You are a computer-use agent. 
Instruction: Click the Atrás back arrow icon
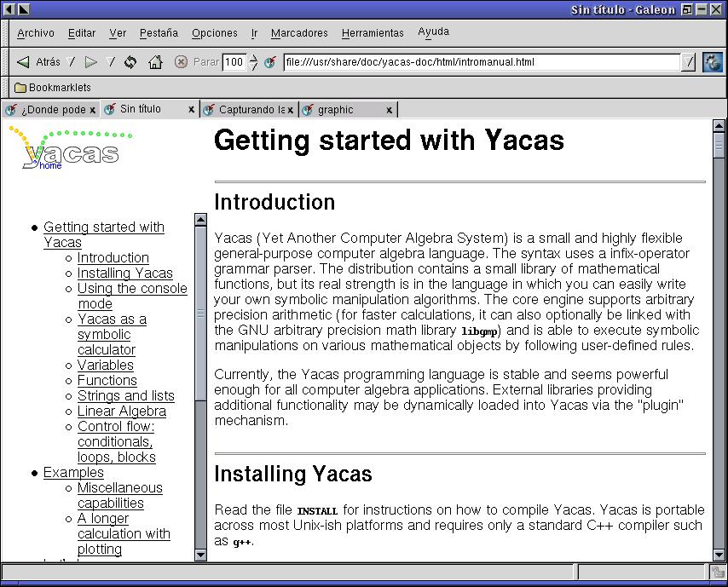(x=23, y=62)
